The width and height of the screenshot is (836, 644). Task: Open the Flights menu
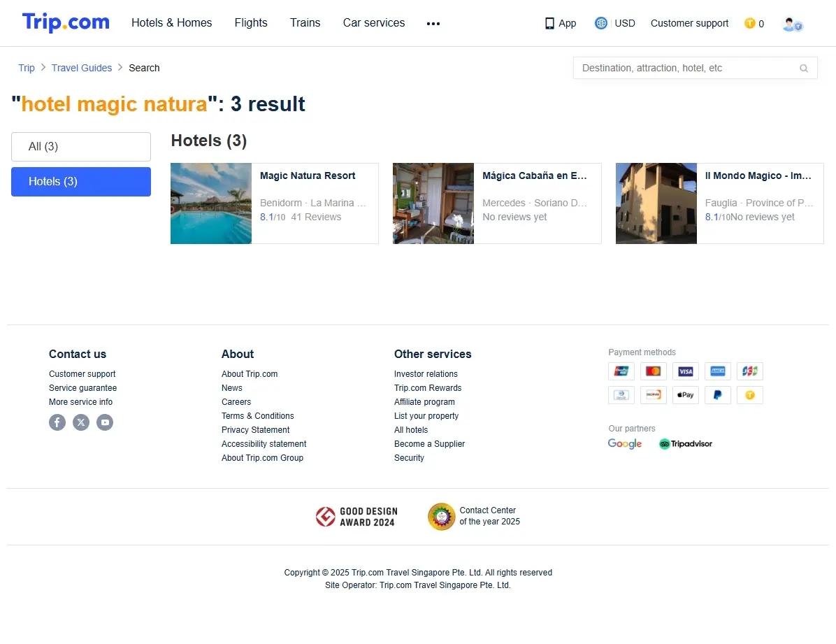tap(251, 23)
